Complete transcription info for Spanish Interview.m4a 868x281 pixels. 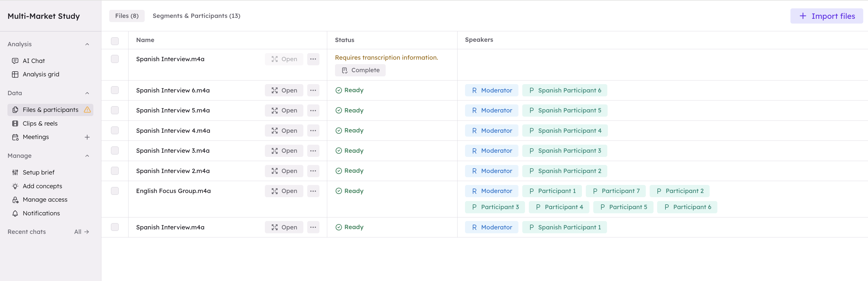coord(360,70)
